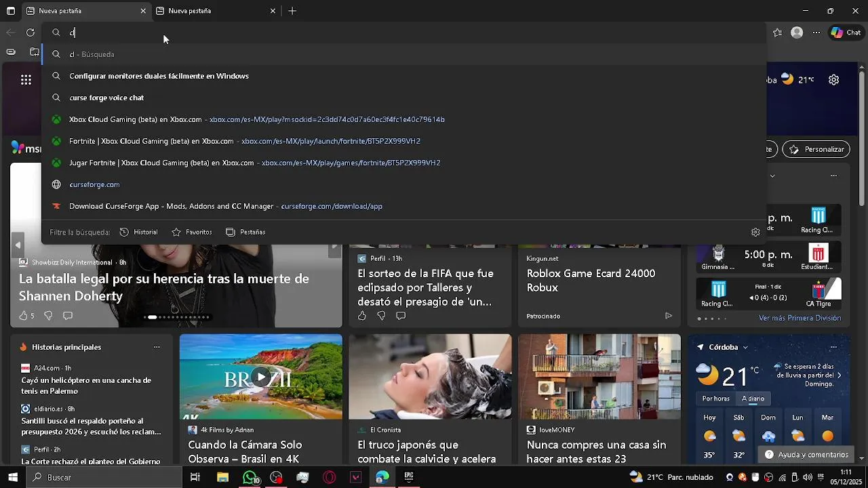Image resolution: width=868 pixels, height=488 pixels.
Task: Open Opera GX from the taskbar
Action: point(330,477)
